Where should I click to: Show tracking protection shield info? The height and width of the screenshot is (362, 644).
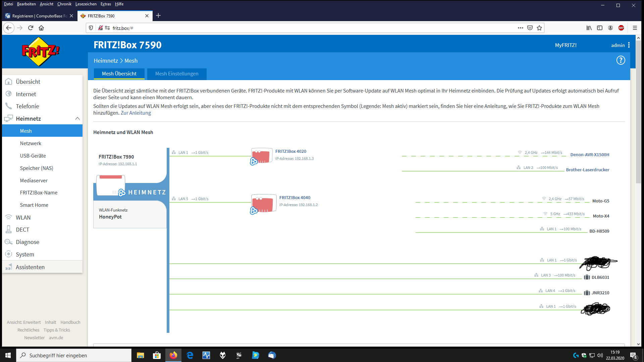click(91, 28)
